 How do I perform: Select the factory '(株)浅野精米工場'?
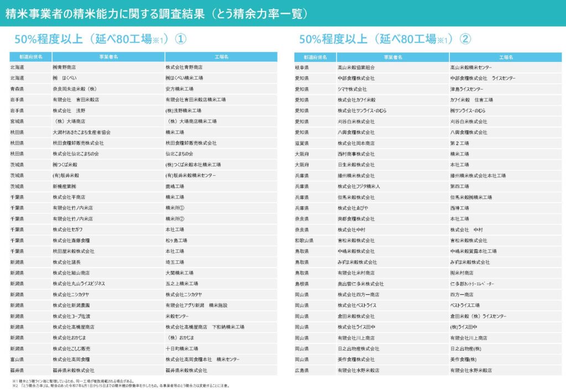click(x=184, y=111)
